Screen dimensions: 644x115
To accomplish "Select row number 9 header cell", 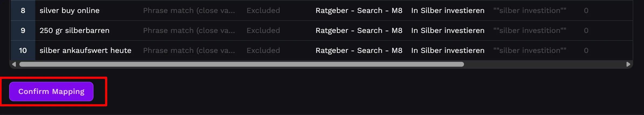I will coord(23,31).
